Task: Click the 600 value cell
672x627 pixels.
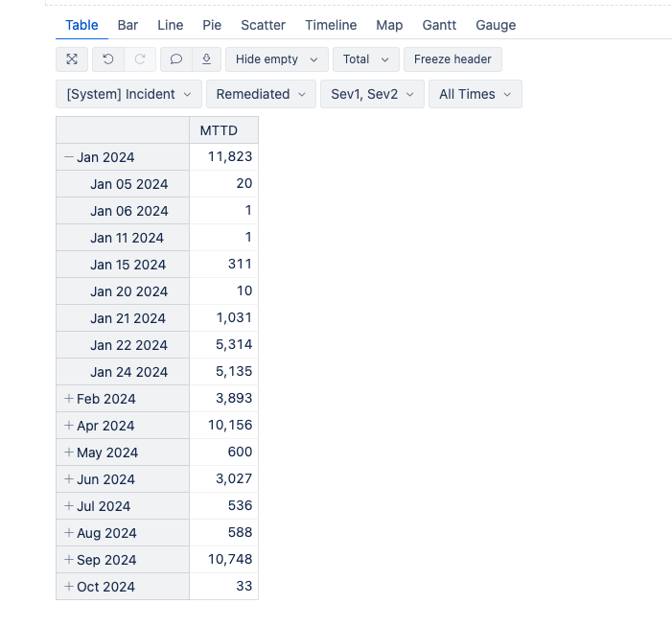Action: click(x=223, y=452)
